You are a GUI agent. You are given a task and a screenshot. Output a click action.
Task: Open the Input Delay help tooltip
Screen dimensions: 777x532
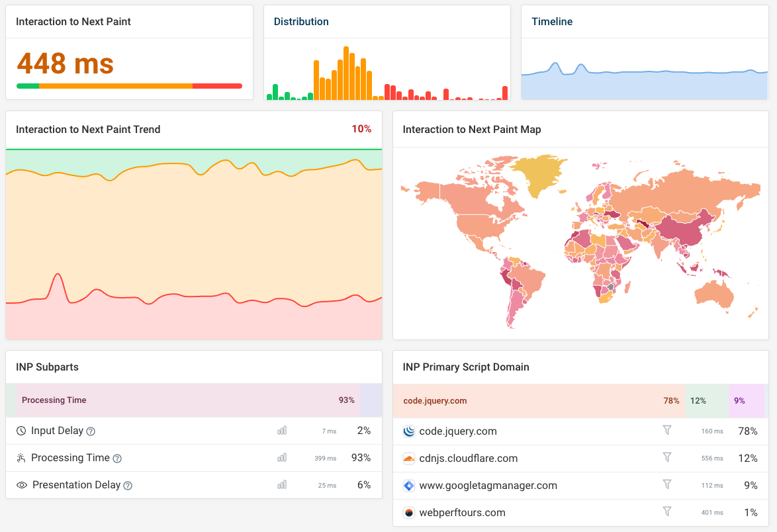pyautogui.click(x=91, y=431)
